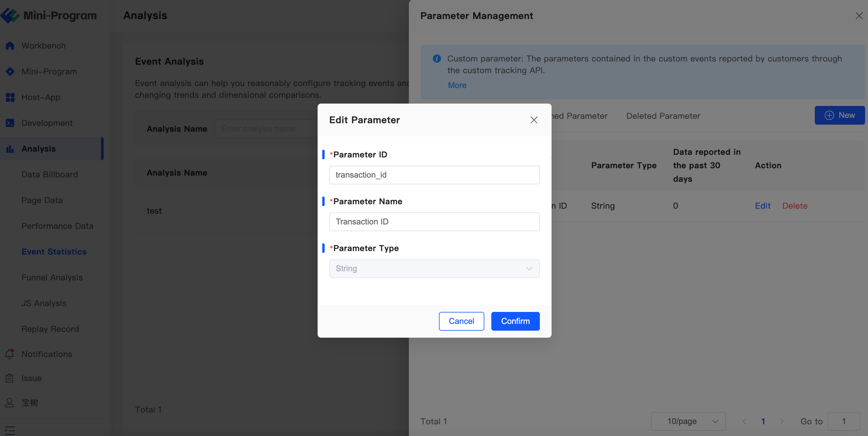The width and height of the screenshot is (868, 436).
Task: Open Funnel Analysis submenu item
Action: tap(52, 277)
